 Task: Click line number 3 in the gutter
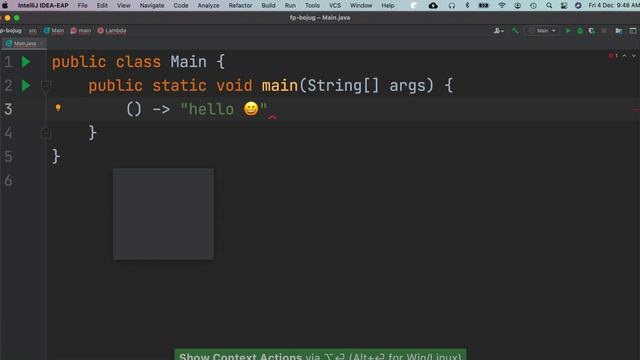8,109
